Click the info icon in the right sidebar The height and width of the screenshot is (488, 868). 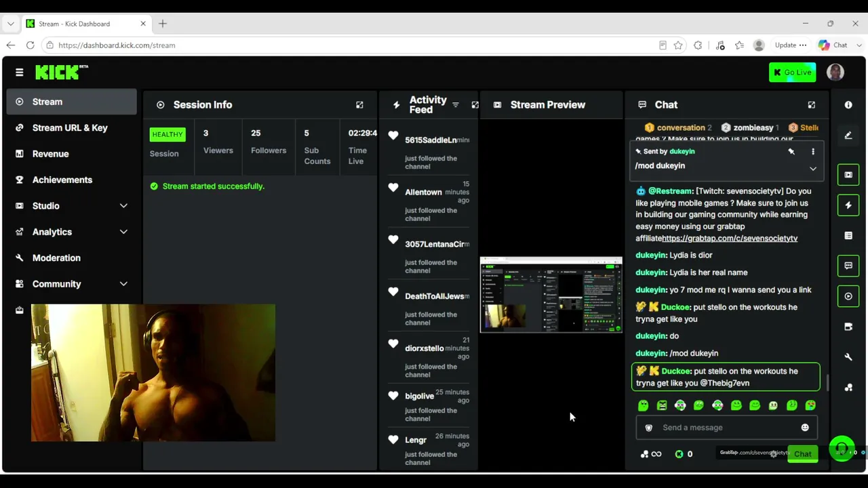(x=848, y=105)
